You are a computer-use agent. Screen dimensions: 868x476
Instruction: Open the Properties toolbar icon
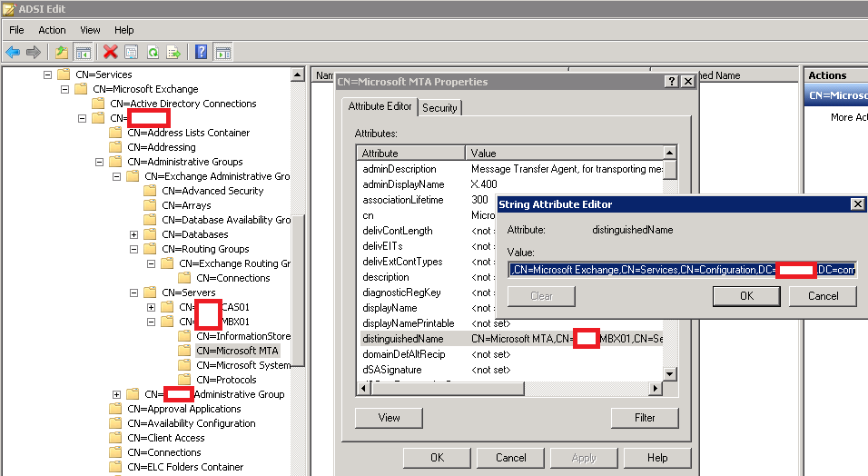(x=131, y=53)
